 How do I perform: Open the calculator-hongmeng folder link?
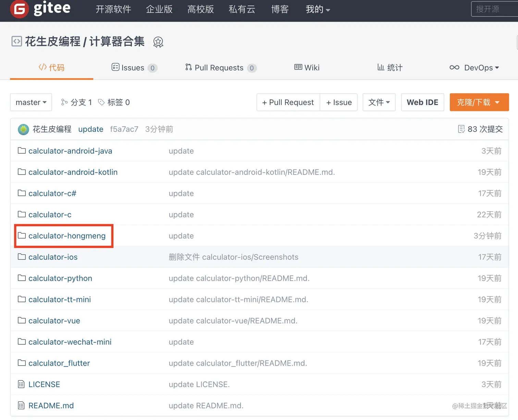[67, 236]
